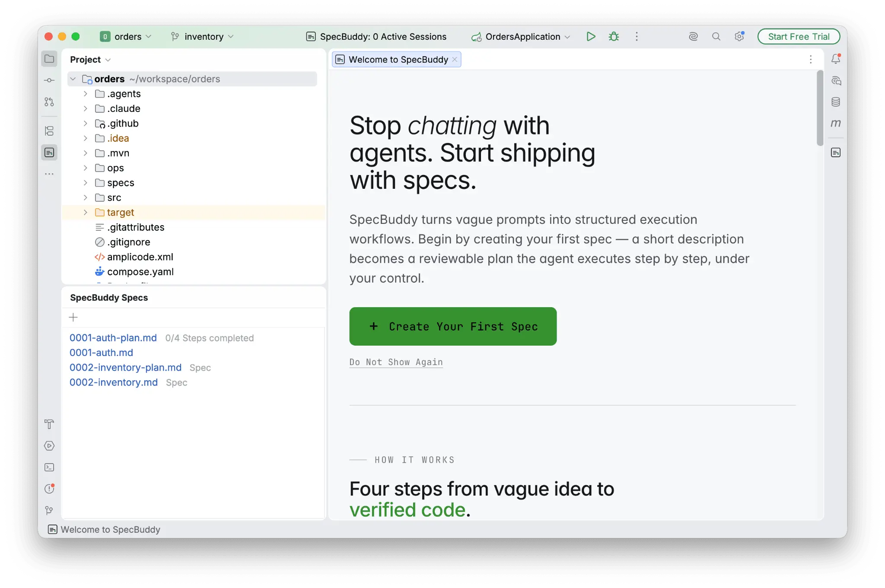Open the Commit tool window icon

49,80
